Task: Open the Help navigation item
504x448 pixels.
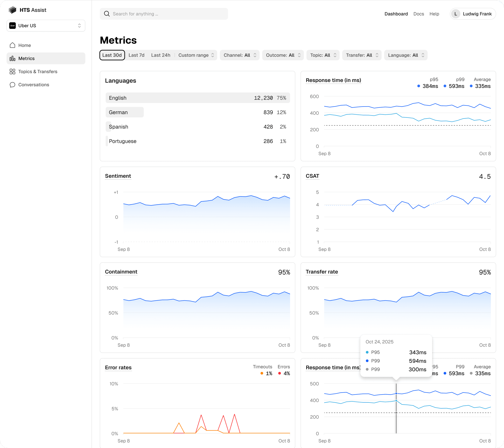Action: [434, 14]
